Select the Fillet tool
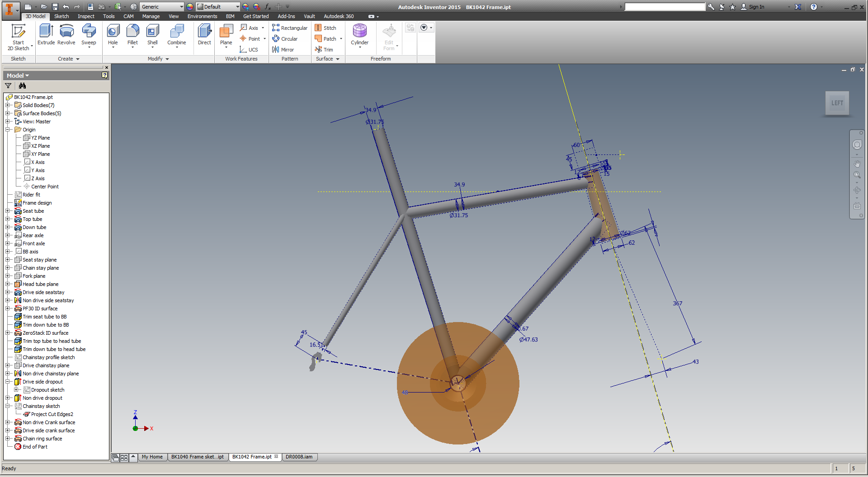The width and height of the screenshot is (868, 477). point(132,35)
